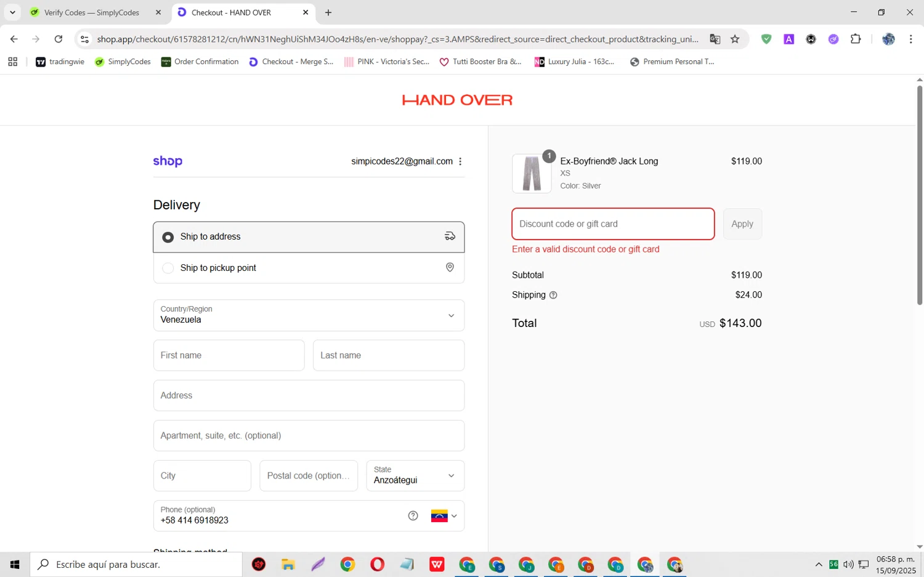
Task: Open the Tutti Booster Bra bookmark
Action: (x=480, y=62)
